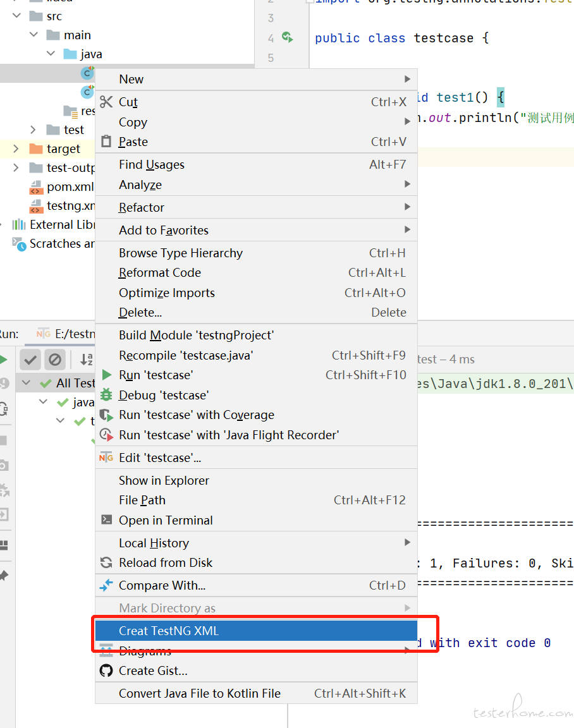Screen dimensions: 574x728
Task: Click the Paste clipboard icon
Action: coord(106,141)
